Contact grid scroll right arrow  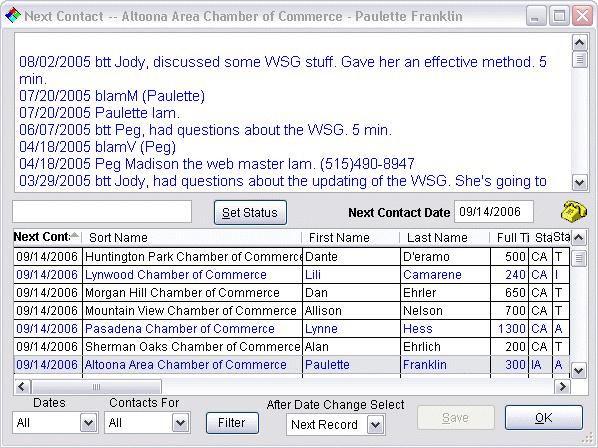[562, 387]
